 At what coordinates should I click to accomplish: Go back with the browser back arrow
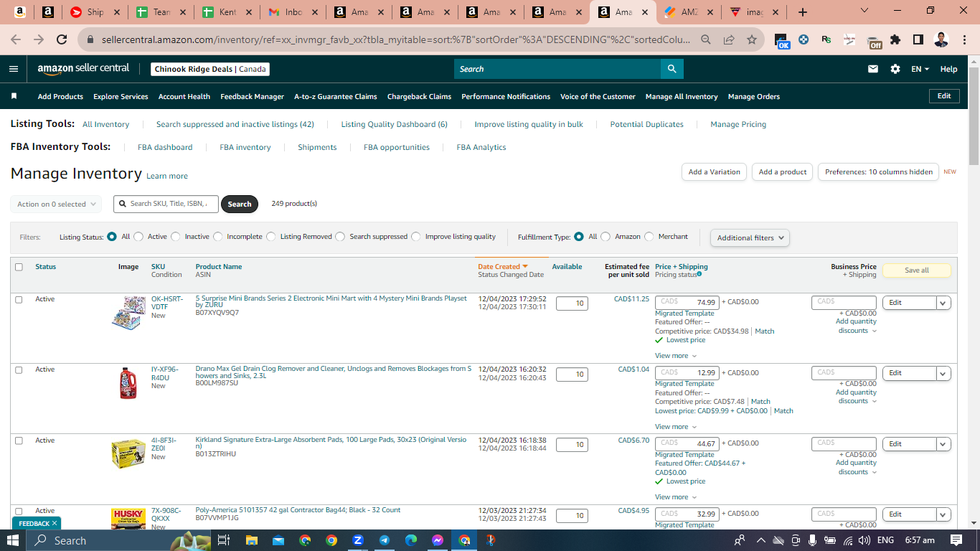click(x=16, y=40)
